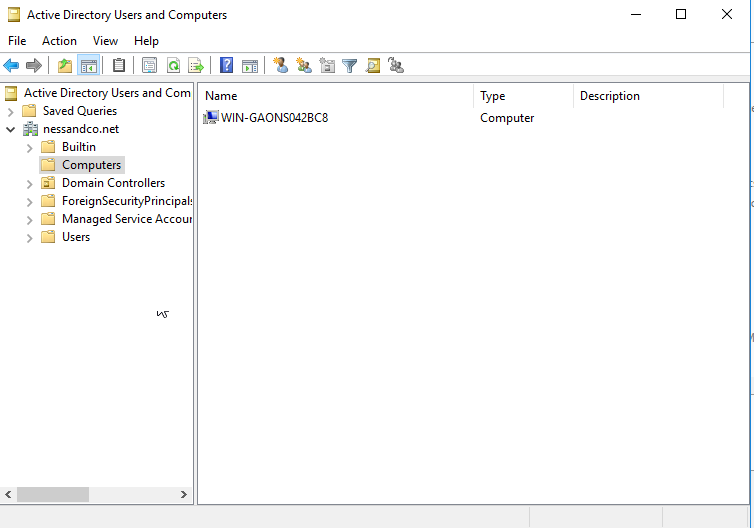Viewport: 754px width, 528px height.
Task: Click the Export List toolbar icon
Action: click(196, 65)
